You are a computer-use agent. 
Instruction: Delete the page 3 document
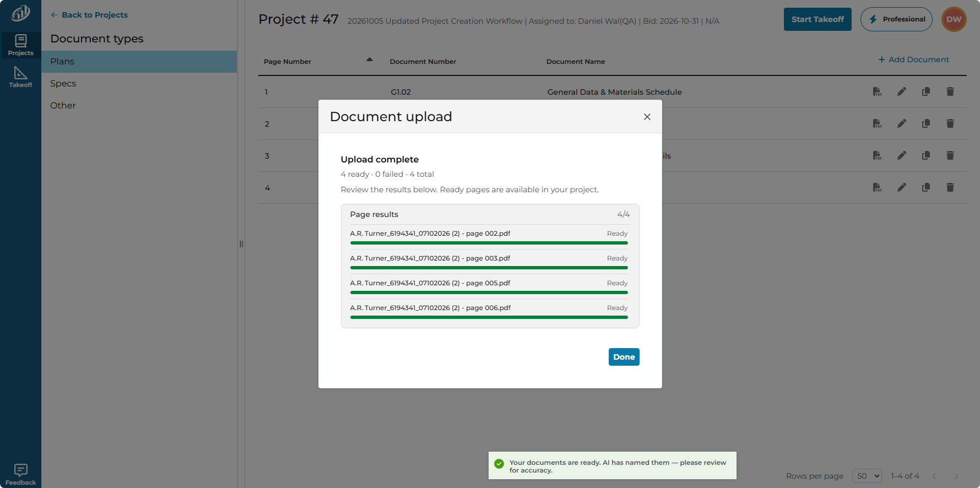point(950,155)
